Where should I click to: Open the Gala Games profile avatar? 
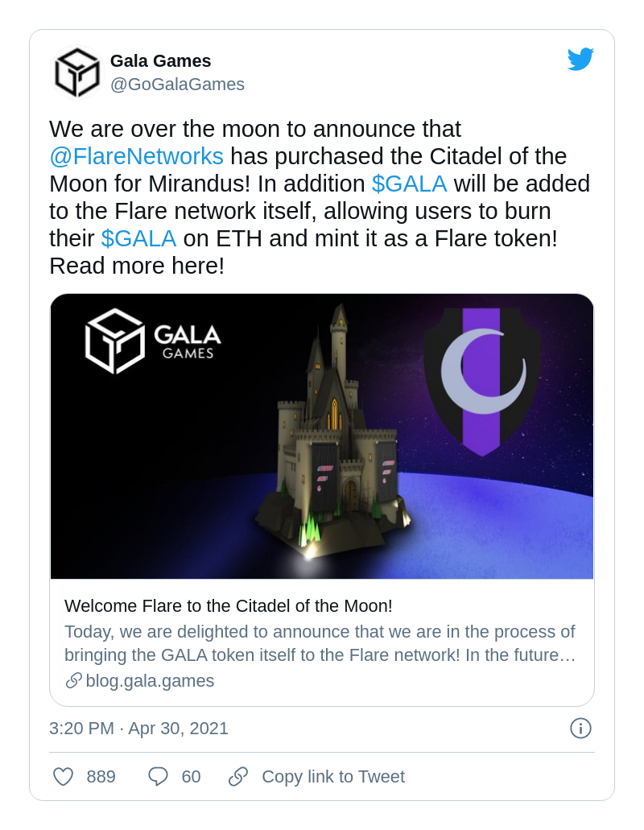pyautogui.click(x=76, y=72)
